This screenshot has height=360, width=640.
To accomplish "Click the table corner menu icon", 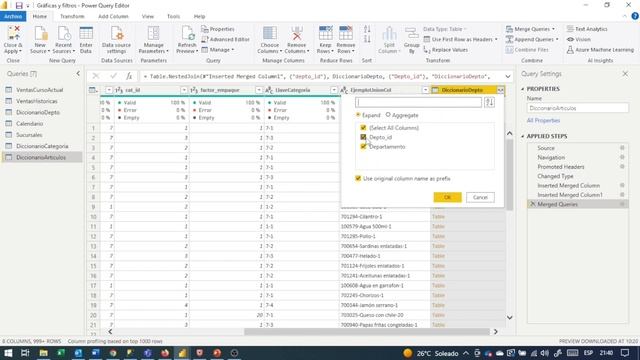I will click(93, 90).
